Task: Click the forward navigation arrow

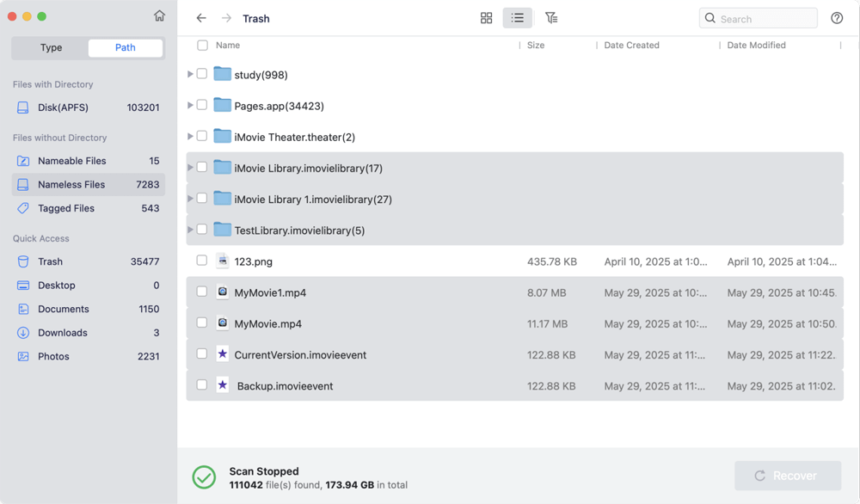Action: [224, 18]
